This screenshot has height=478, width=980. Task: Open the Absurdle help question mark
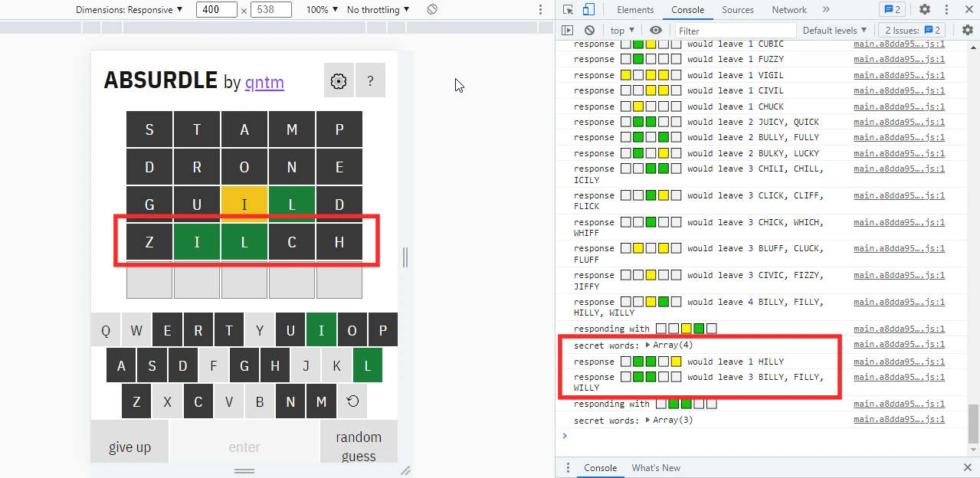point(371,80)
